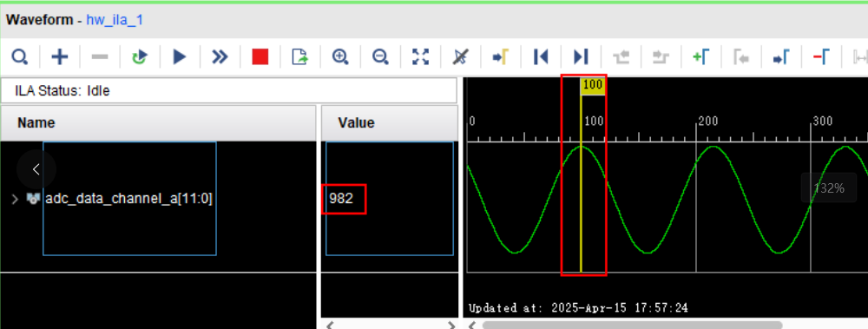Expand the adc_data_channel_a[11:0] bus

coord(15,199)
